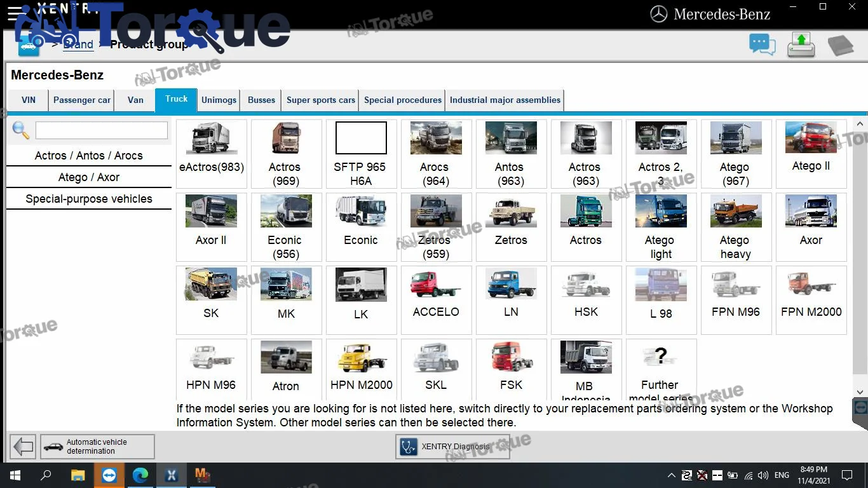Select the ACCELO truck
Image resolution: width=868 pixels, height=488 pixels.
[x=437, y=300]
